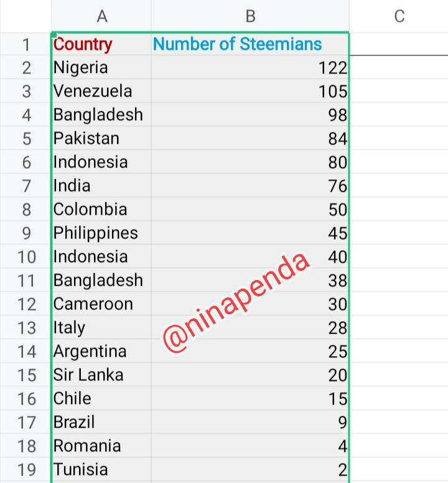
Task: Select row 1 header
Action: (x=26, y=45)
